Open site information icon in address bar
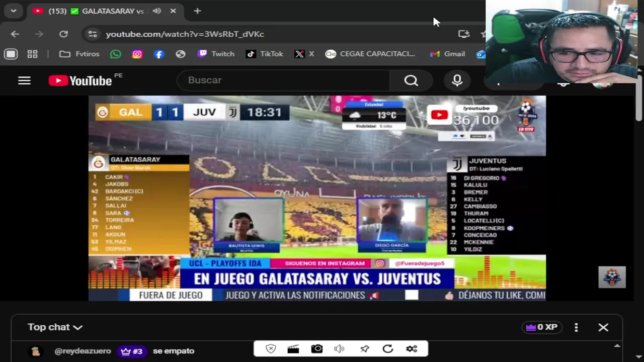The width and height of the screenshot is (644, 362). pyautogui.click(x=92, y=34)
